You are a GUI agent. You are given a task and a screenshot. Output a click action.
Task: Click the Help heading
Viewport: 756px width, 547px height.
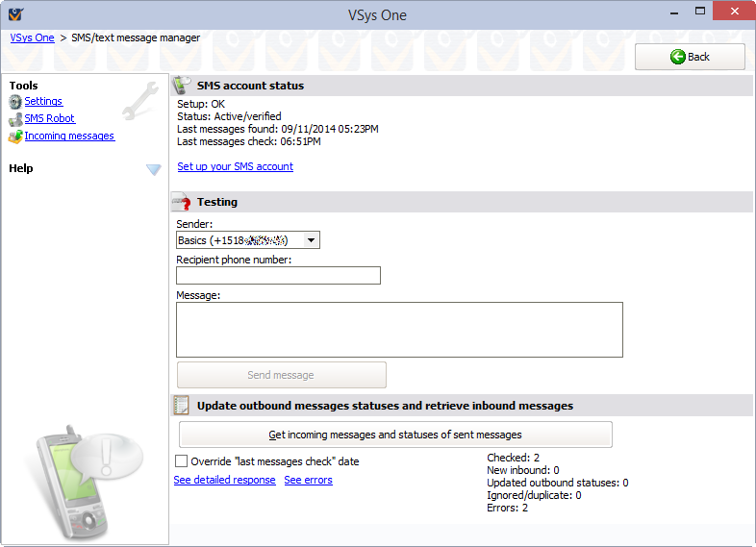coord(21,168)
